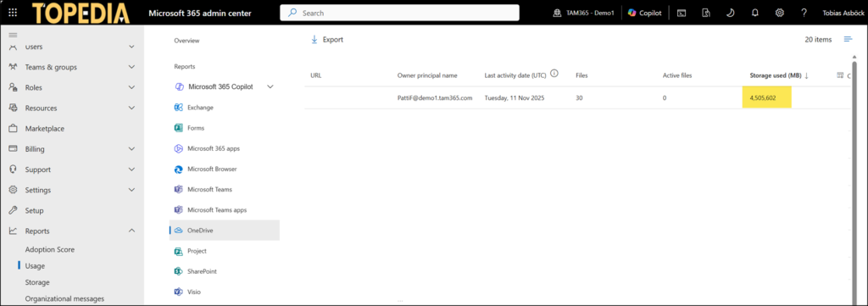Click the TOPEDIA logo
This screenshot has width=868, height=306.
click(81, 14)
